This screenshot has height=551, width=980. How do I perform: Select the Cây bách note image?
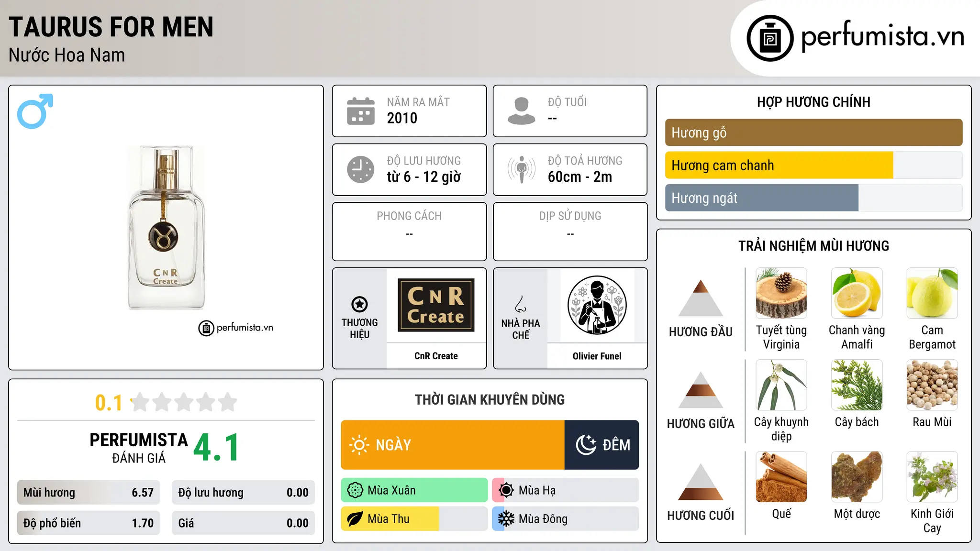tap(857, 385)
